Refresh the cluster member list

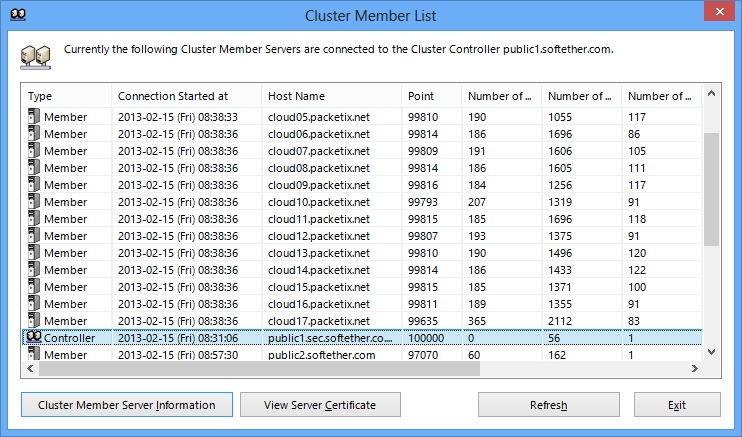tap(548, 405)
